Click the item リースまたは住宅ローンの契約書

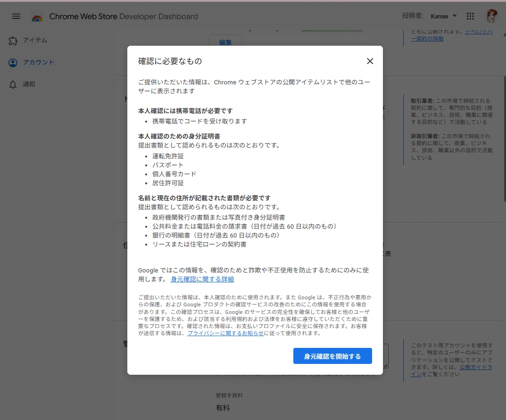click(199, 245)
